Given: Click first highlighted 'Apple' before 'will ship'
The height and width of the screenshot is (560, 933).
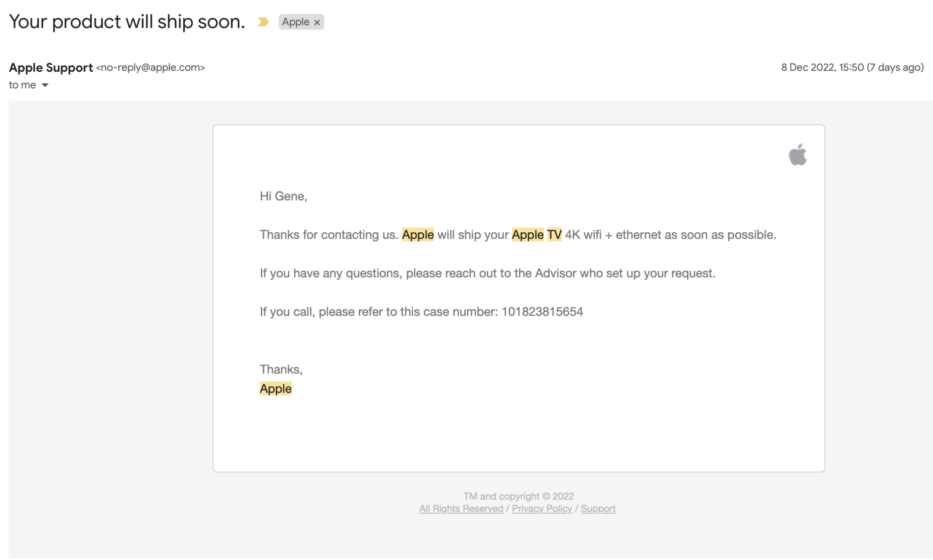Looking at the screenshot, I should click(x=418, y=235).
